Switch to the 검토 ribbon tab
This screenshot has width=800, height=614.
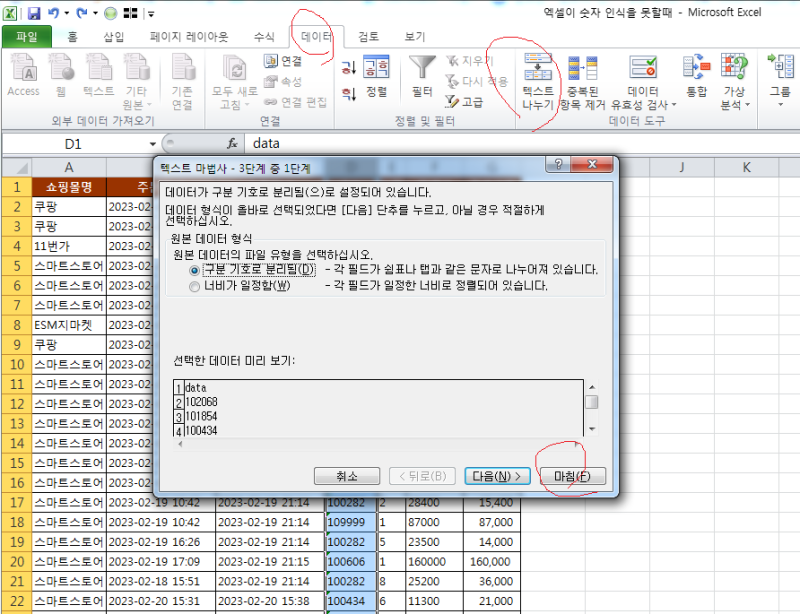pyautogui.click(x=369, y=33)
